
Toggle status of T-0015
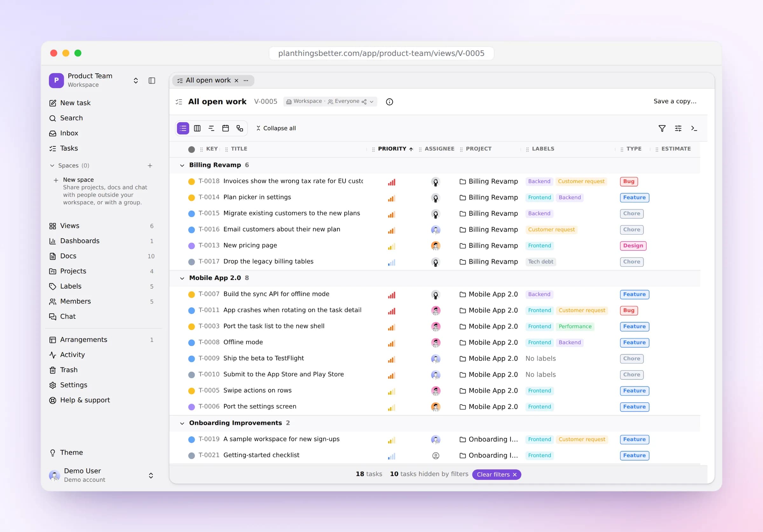pos(191,214)
